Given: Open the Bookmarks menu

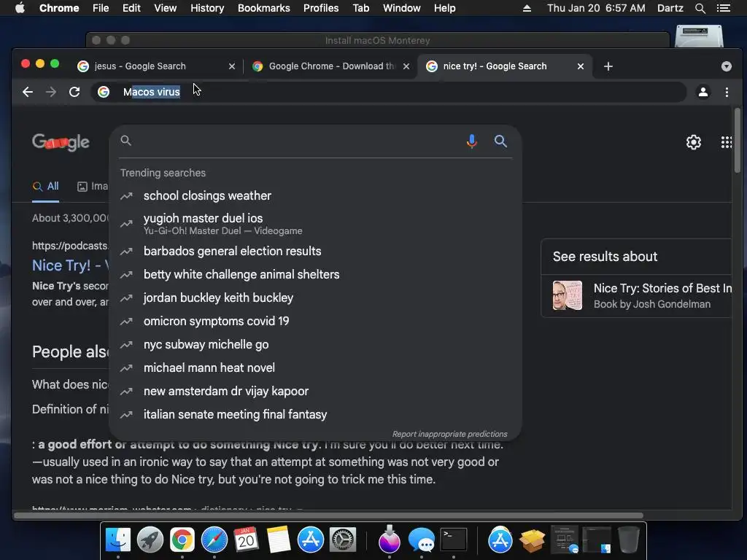Looking at the screenshot, I should point(264,8).
